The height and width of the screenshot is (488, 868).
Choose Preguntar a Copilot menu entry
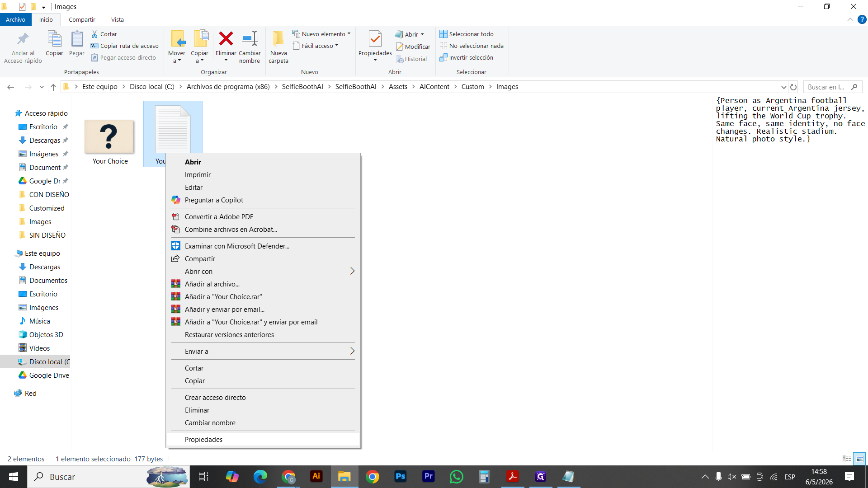point(263,200)
